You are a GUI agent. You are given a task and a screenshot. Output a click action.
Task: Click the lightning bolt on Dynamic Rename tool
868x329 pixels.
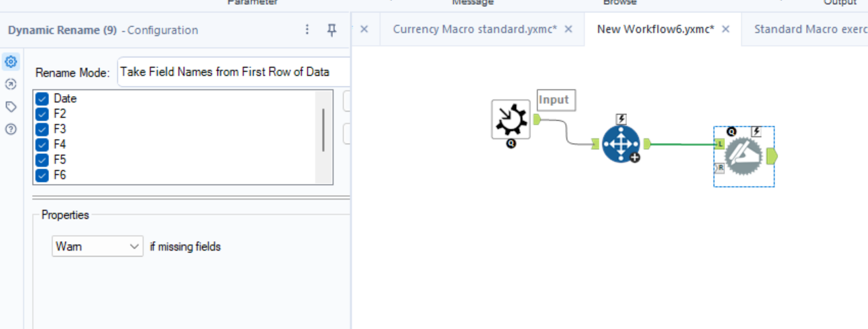click(756, 131)
